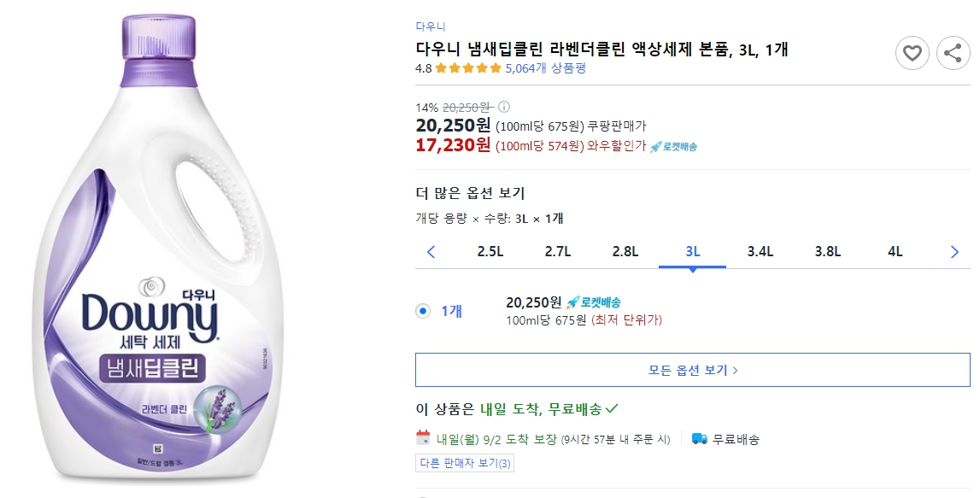The height and width of the screenshot is (498, 980).
Task: Click the right chevron past 4L
Action: [954, 251]
